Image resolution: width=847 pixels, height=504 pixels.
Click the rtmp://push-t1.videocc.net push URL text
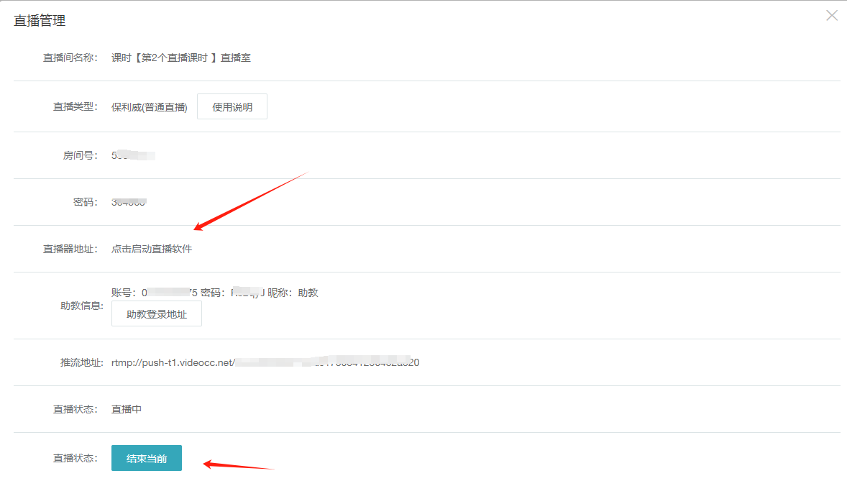(265, 363)
